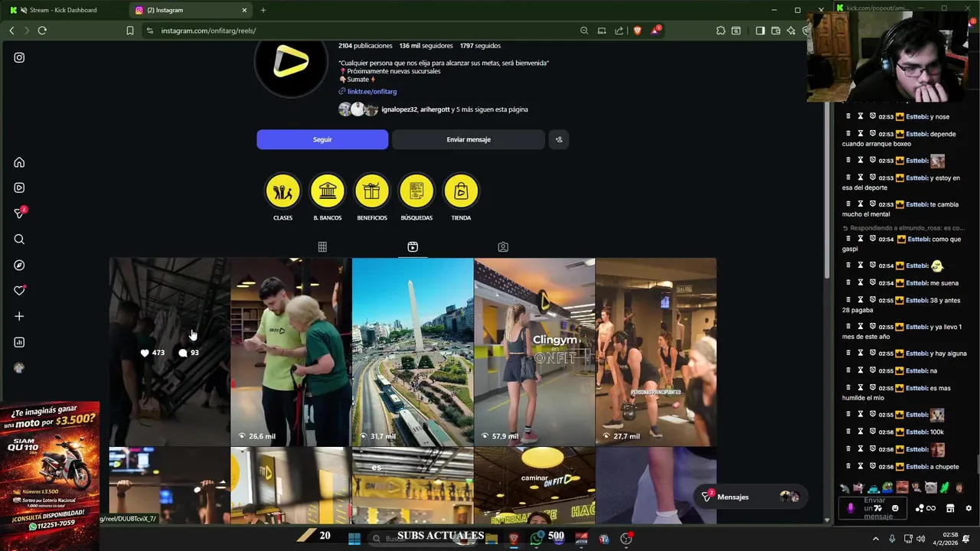
Task: Click the '136 mil seguidores' count
Action: 426,46
